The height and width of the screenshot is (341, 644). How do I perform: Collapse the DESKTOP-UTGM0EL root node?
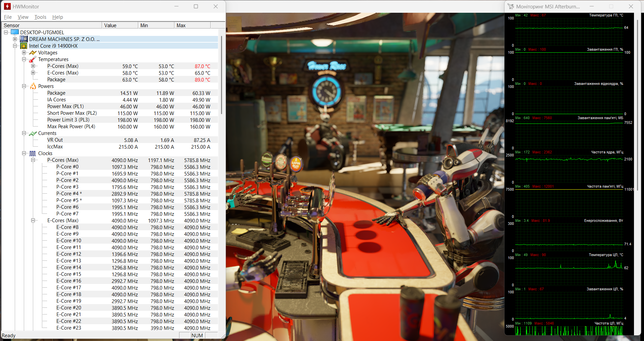pyautogui.click(x=6, y=32)
